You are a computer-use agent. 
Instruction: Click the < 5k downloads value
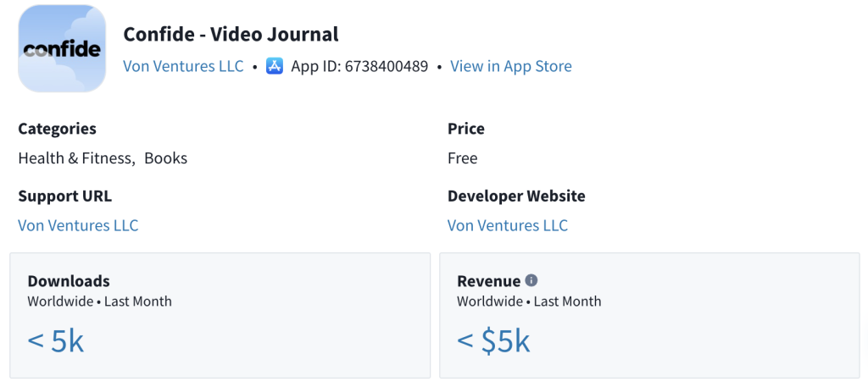click(x=56, y=340)
